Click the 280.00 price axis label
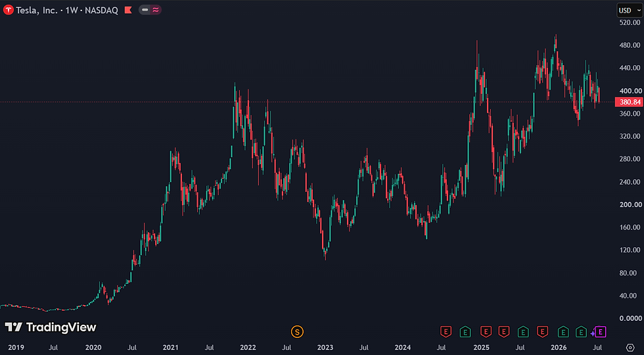This screenshot has height=355, width=644. point(630,159)
